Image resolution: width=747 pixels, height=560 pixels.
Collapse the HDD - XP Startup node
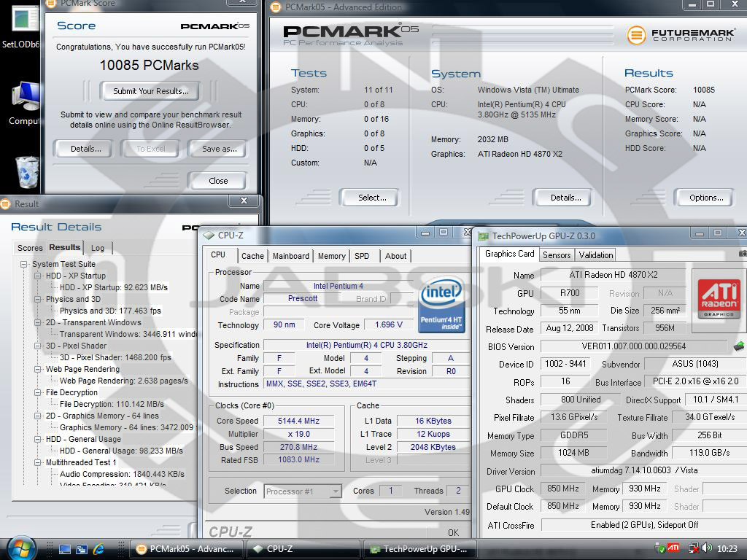(x=38, y=276)
